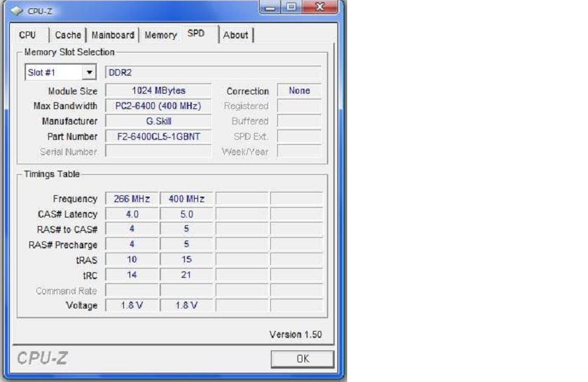The image size is (588, 382).
Task: Click the 1024 MBytes module size value
Action: click(x=158, y=91)
